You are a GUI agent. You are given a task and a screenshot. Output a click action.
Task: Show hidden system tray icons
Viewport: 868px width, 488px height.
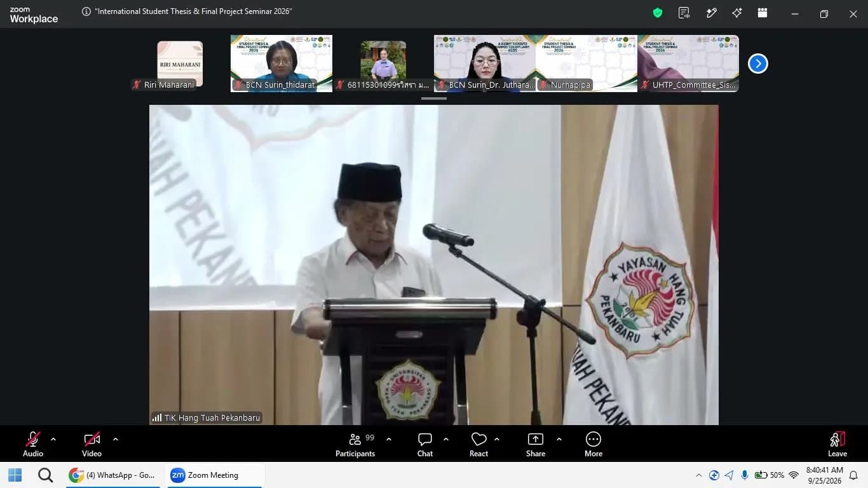[699, 475]
